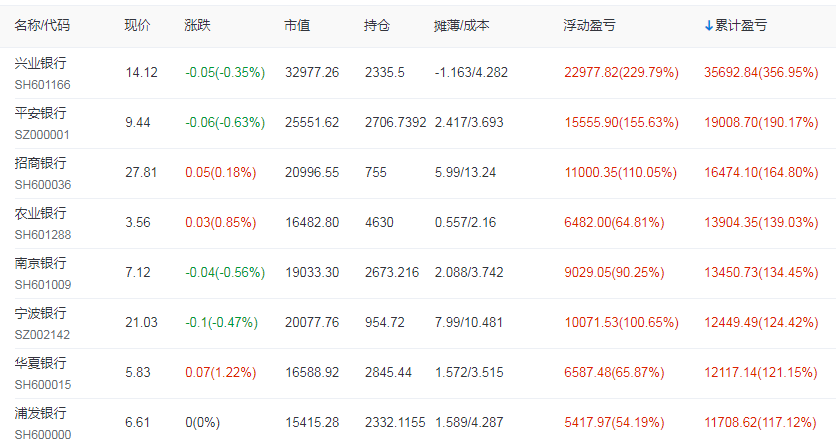Click position 4630 for 农业银行
The image size is (836, 448).
pos(379,222)
